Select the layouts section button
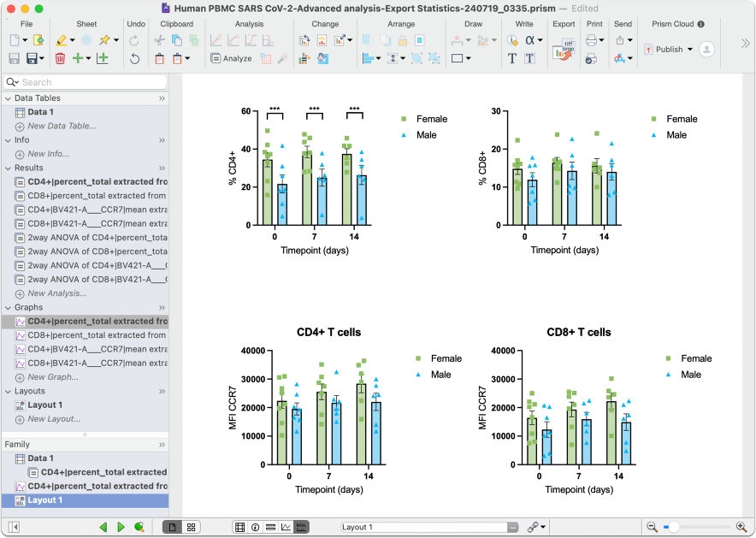 point(301,527)
